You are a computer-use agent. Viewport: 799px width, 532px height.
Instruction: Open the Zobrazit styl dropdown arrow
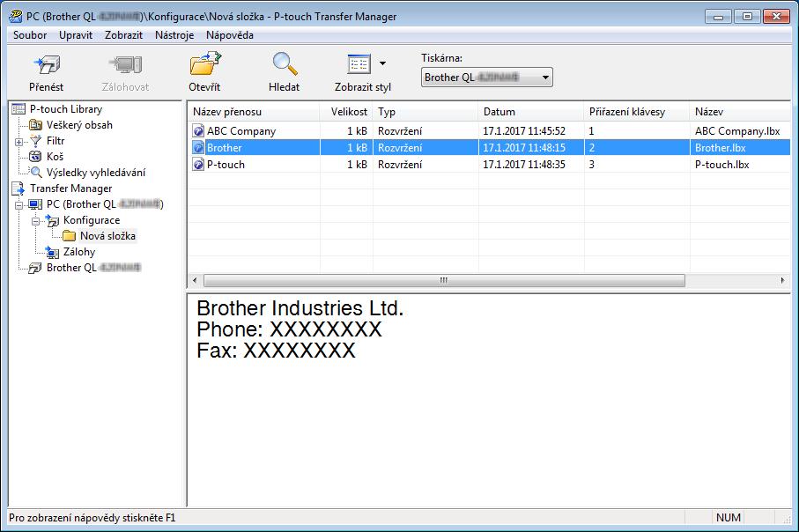click(x=382, y=63)
